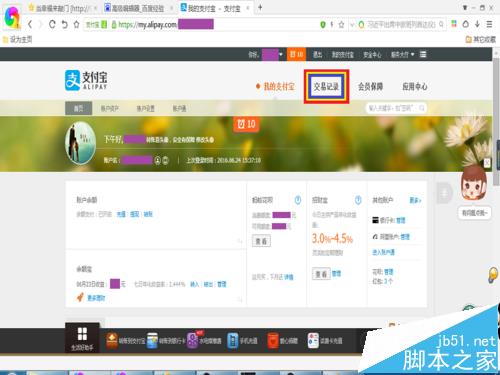Click the user profile avatar picture
500x375 pixels.
point(80,143)
